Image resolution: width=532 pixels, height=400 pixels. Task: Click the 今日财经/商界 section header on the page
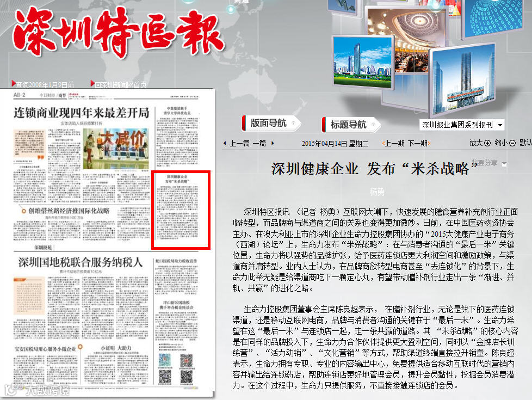53,95
